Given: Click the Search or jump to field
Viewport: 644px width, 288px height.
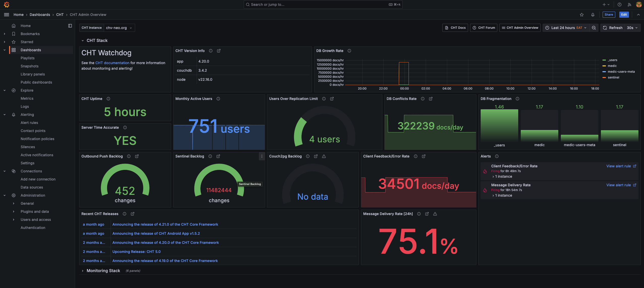Looking at the screenshot, I should click(323, 5).
